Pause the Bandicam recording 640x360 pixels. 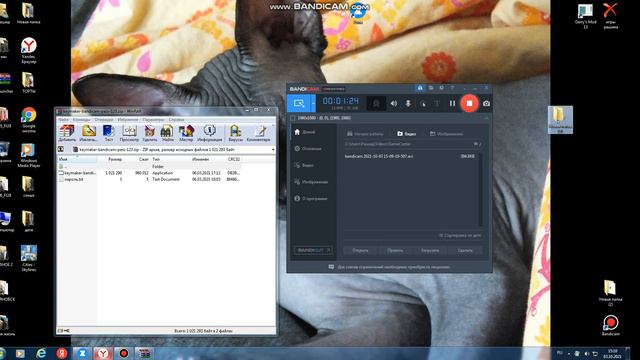pos(452,104)
